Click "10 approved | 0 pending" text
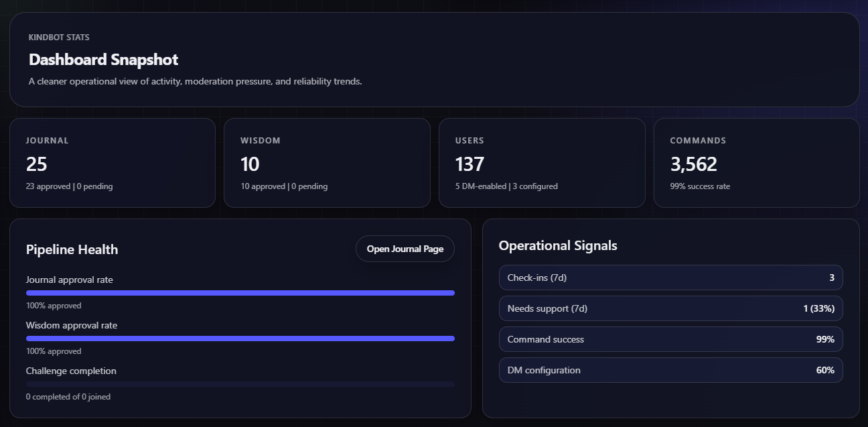Screen dimensions: 868x427 tap(284, 186)
